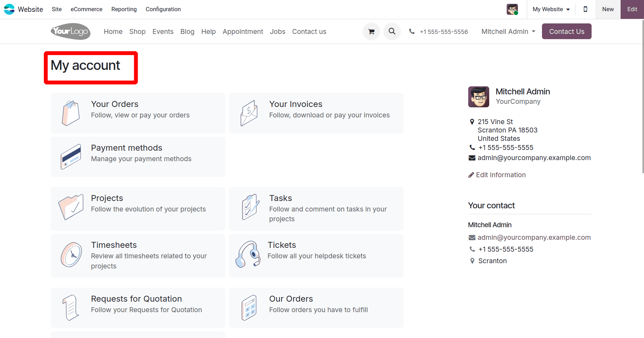Screen dimensions: 644x338
Task: Click the phone icon beside +1 555-555-5556
Action: 412,31
